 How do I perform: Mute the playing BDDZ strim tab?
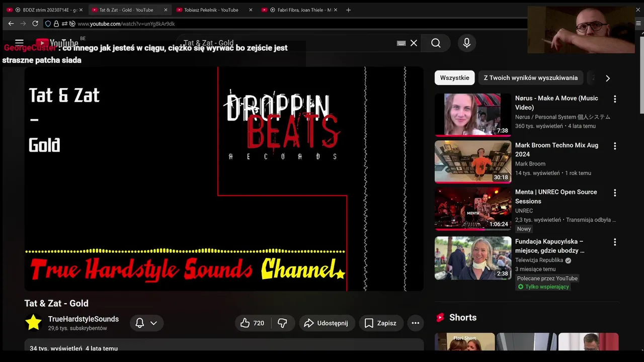pos(18,10)
